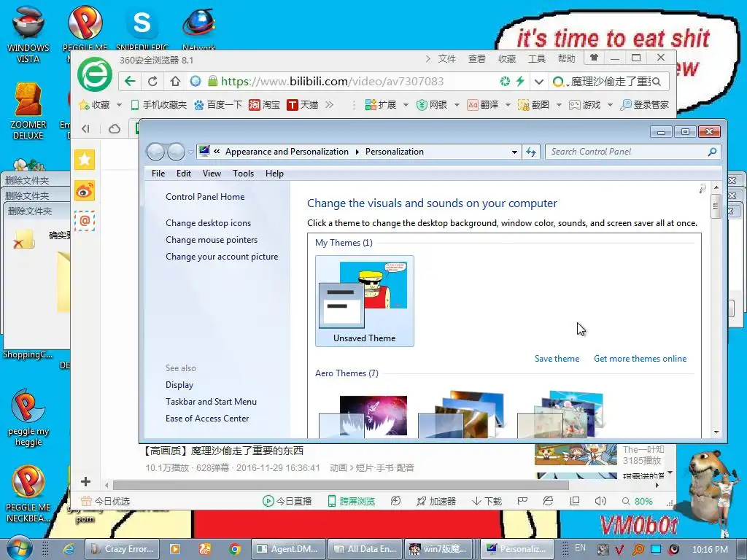Open the 截图 screenshot tool

pyautogui.click(x=533, y=105)
